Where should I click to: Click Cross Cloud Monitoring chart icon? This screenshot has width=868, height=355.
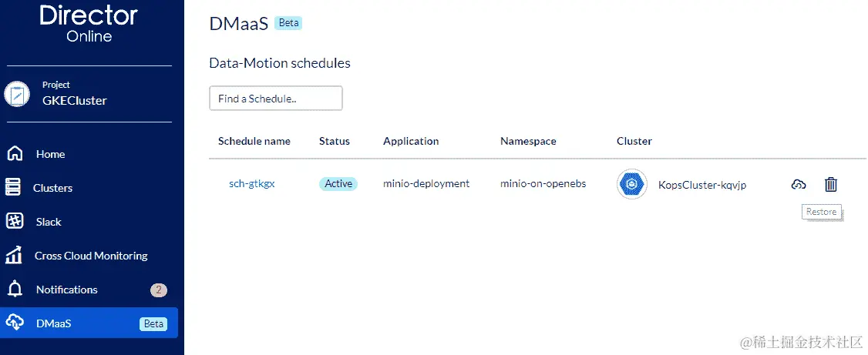[x=14, y=256]
